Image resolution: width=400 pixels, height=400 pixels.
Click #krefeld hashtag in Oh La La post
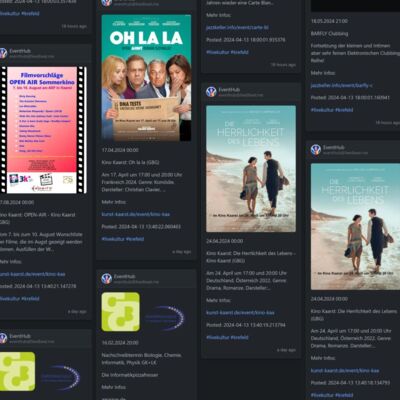tap(135, 239)
